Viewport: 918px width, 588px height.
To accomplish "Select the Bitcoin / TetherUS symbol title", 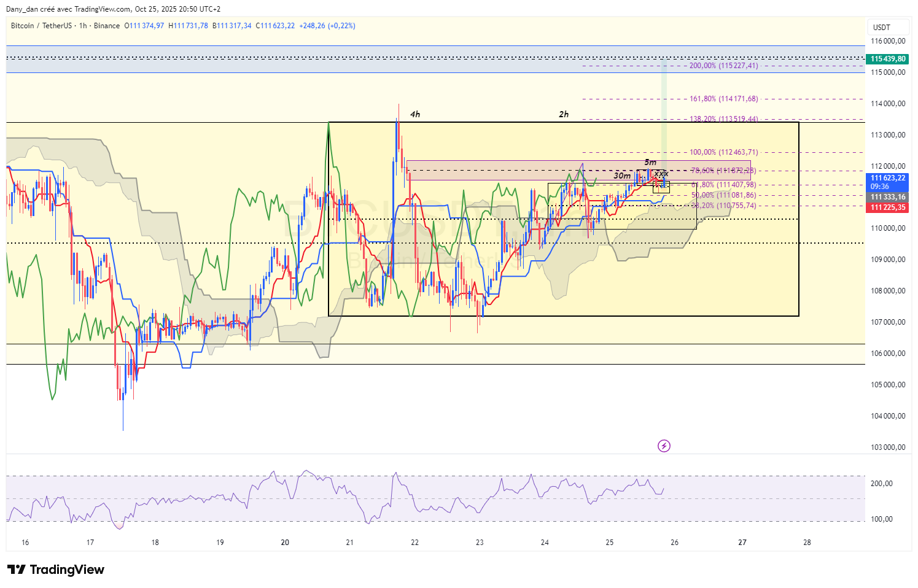I will tap(41, 26).
